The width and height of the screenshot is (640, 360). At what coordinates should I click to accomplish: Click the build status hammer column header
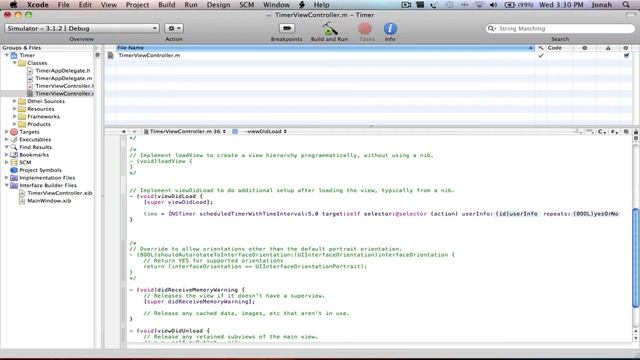pos(540,48)
